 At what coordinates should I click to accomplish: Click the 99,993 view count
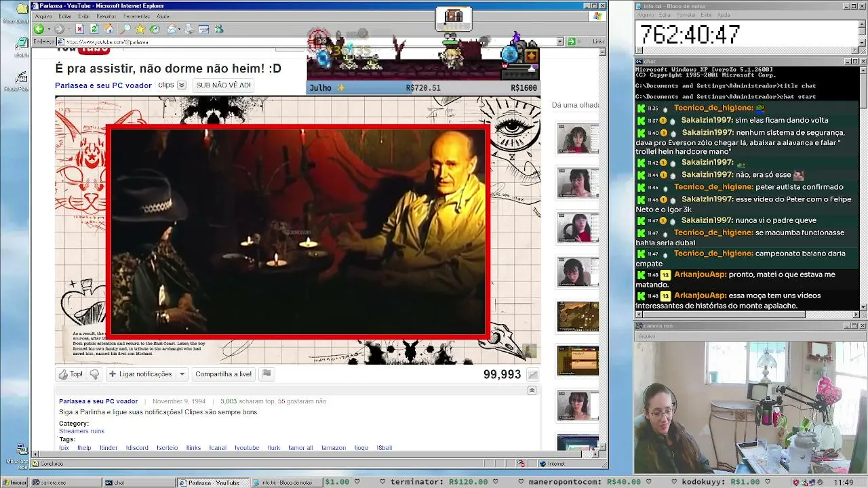click(502, 375)
